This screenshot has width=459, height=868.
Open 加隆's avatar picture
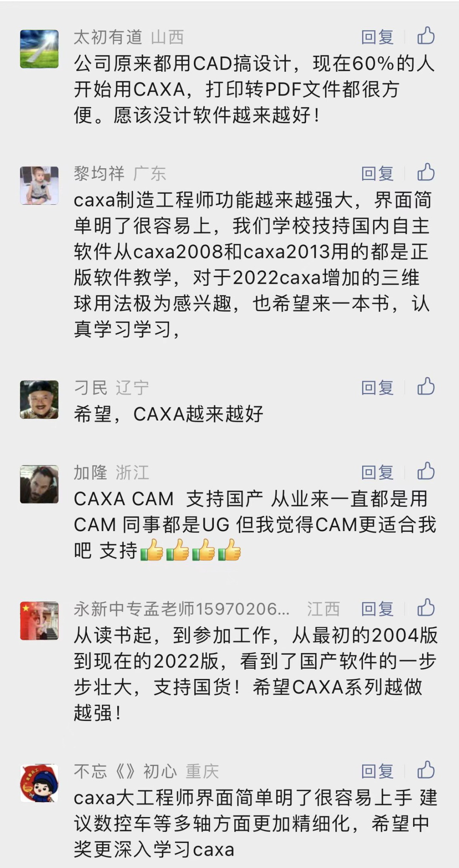pos(40,484)
